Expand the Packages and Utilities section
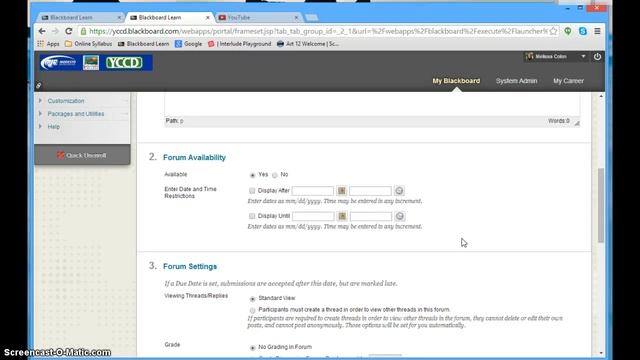The width and height of the screenshot is (640, 360). tap(40, 113)
